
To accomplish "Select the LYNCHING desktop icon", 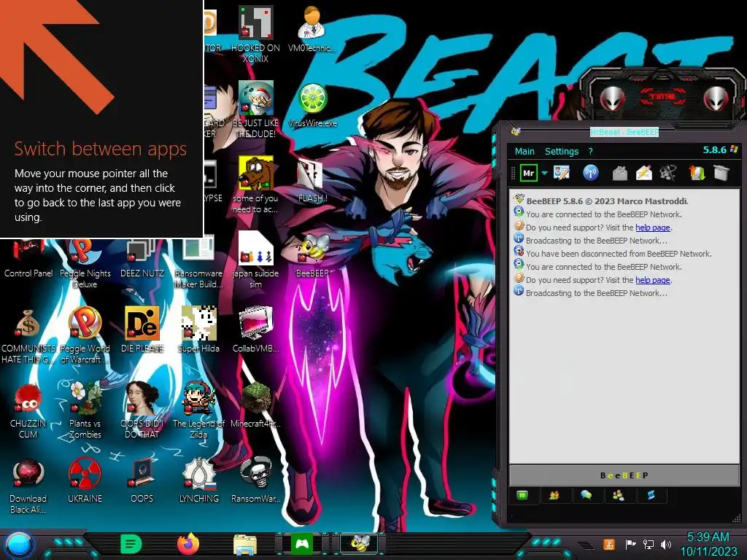I will point(198,480).
